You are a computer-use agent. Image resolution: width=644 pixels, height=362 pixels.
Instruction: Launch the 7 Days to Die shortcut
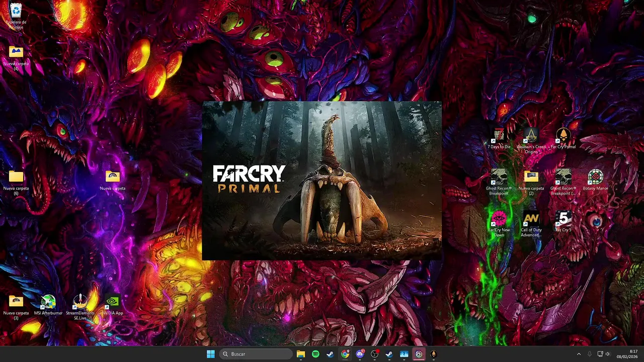pos(499,139)
